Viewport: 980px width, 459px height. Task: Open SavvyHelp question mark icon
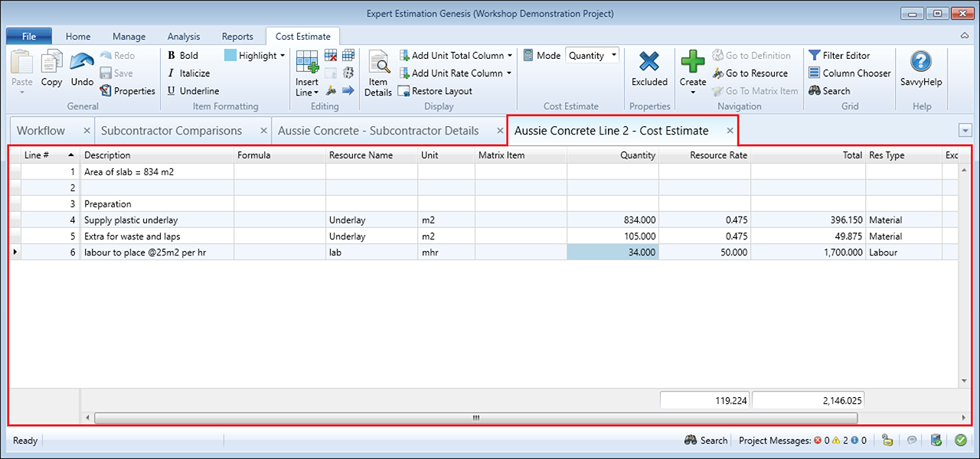point(921,63)
